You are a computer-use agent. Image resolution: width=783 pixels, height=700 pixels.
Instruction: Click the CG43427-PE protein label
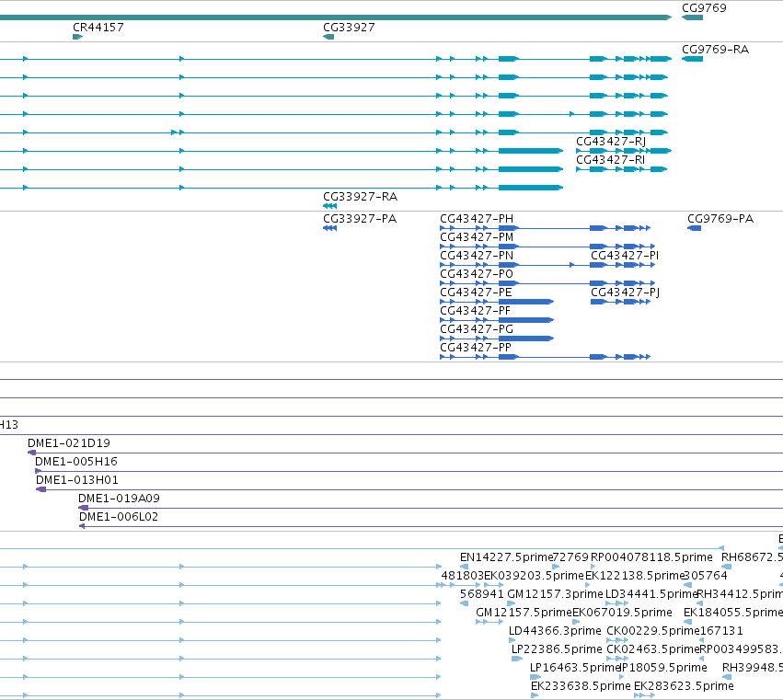476,293
